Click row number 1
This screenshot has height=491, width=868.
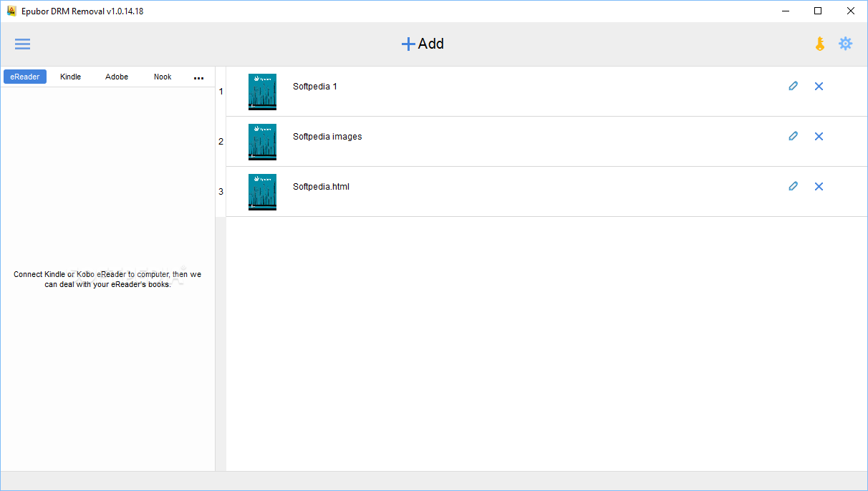pyautogui.click(x=221, y=92)
